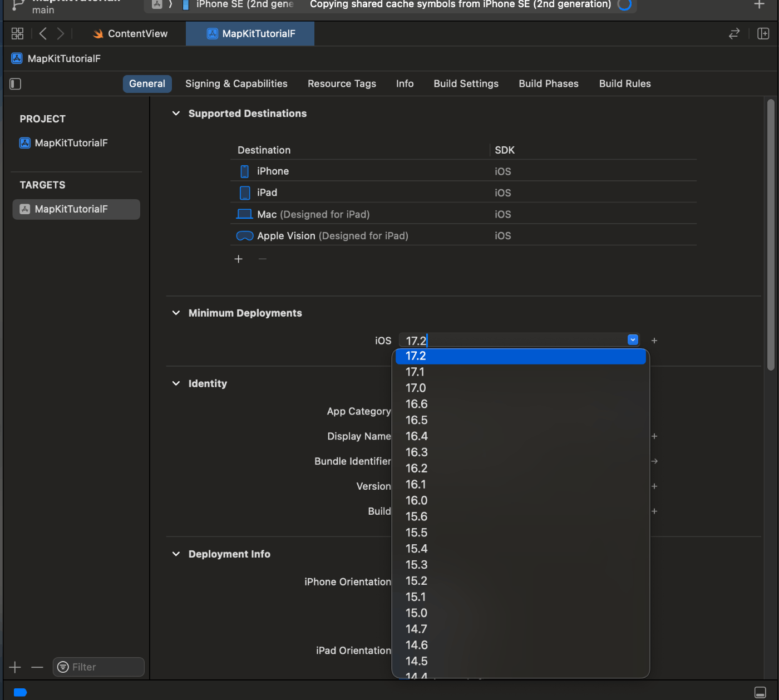Set deployment target to 16.0
The height and width of the screenshot is (700, 779).
[521, 501]
